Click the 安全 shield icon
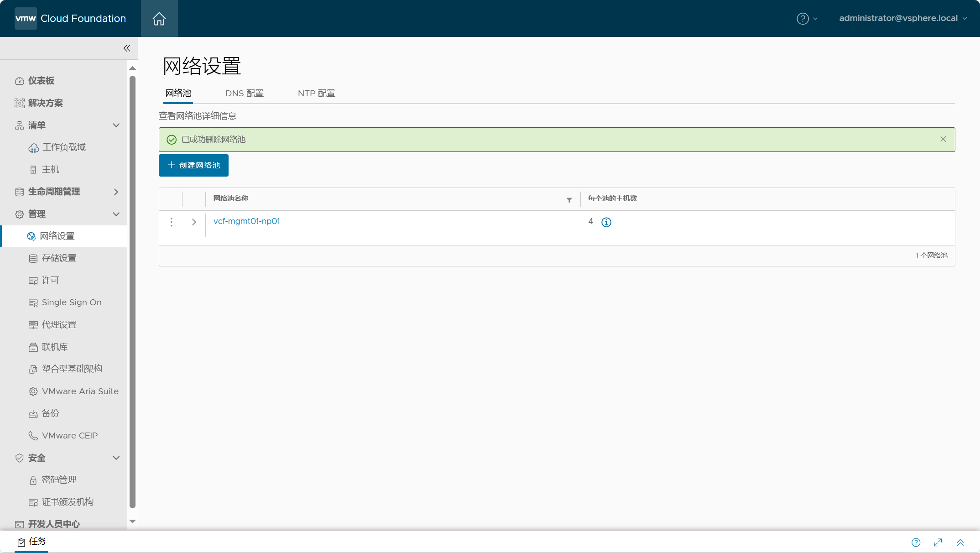This screenshot has height=553, width=980. click(x=19, y=458)
